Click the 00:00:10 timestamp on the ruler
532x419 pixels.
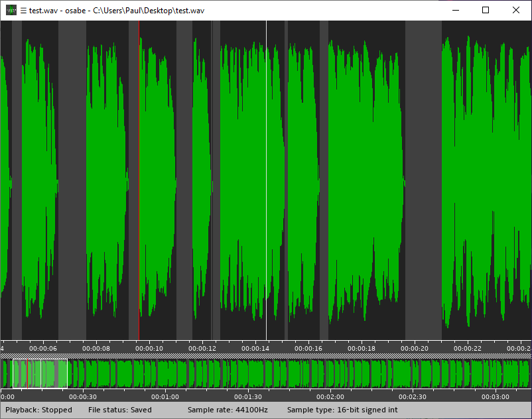click(x=149, y=349)
